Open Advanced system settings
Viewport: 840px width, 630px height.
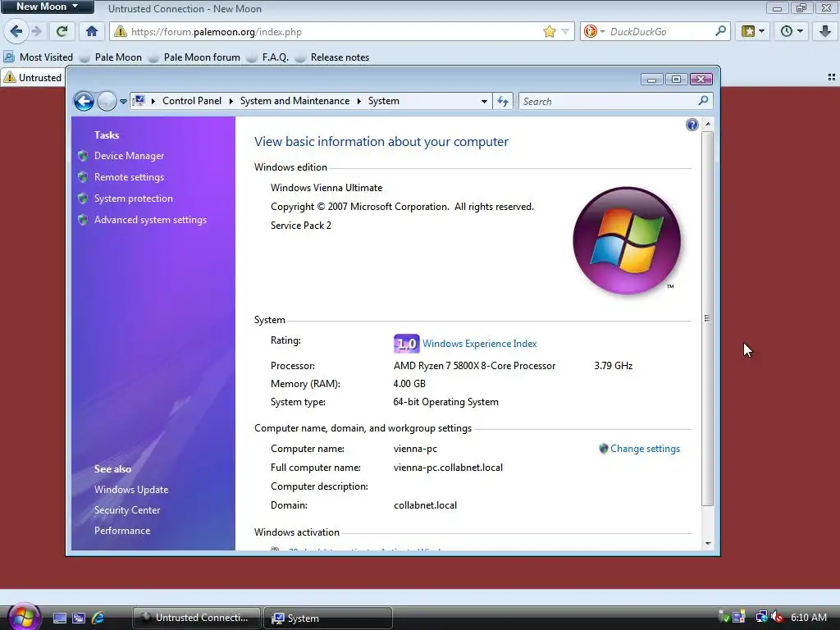[x=151, y=220]
